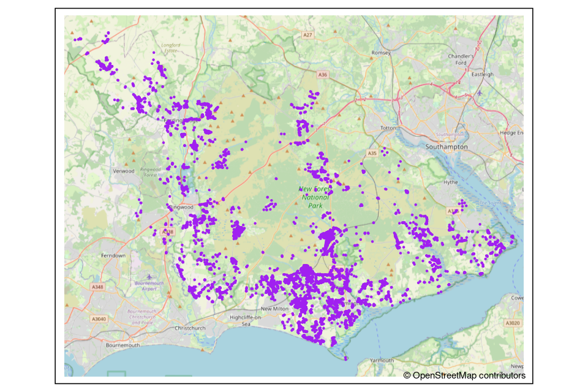The height and width of the screenshot is (392, 588).
Task: Click the Southampton Airport plane icon near Eastleigh
Action: [479, 92]
